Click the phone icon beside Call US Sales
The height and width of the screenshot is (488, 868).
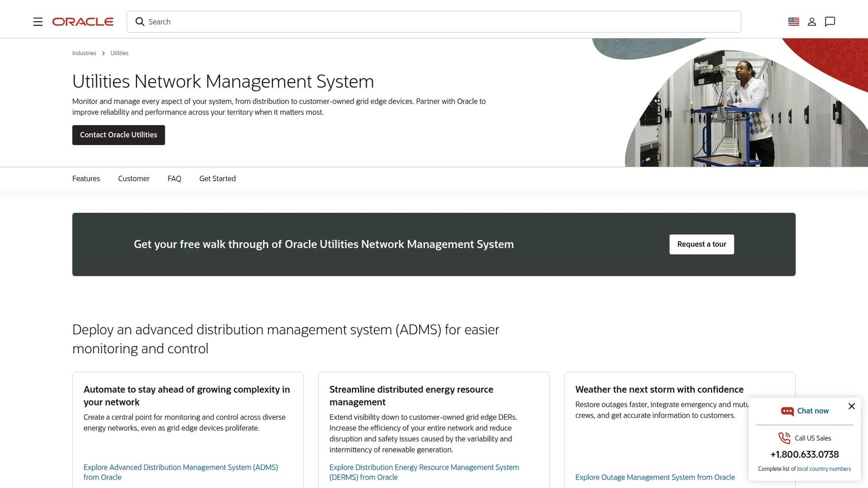tap(784, 438)
